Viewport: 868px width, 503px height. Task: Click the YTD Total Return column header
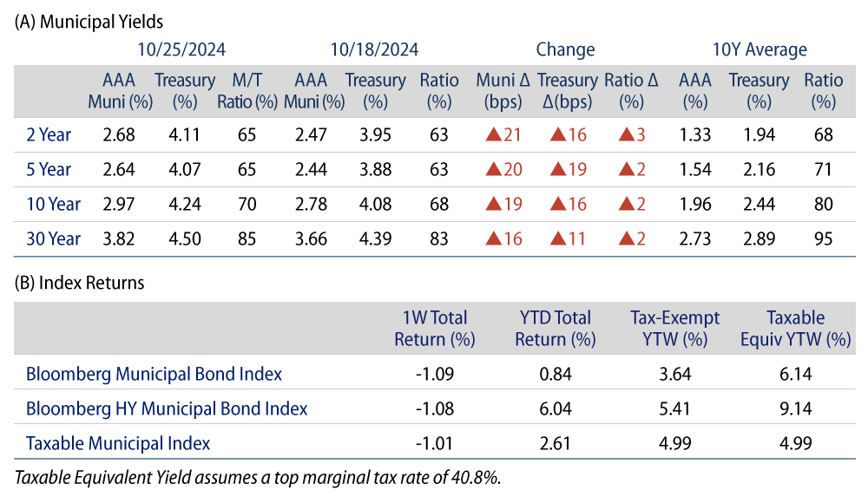(x=555, y=329)
